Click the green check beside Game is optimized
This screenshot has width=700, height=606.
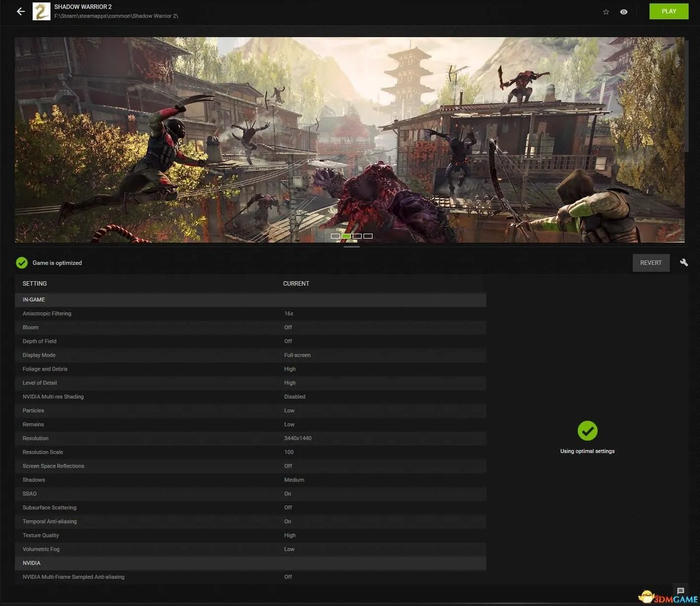click(22, 263)
